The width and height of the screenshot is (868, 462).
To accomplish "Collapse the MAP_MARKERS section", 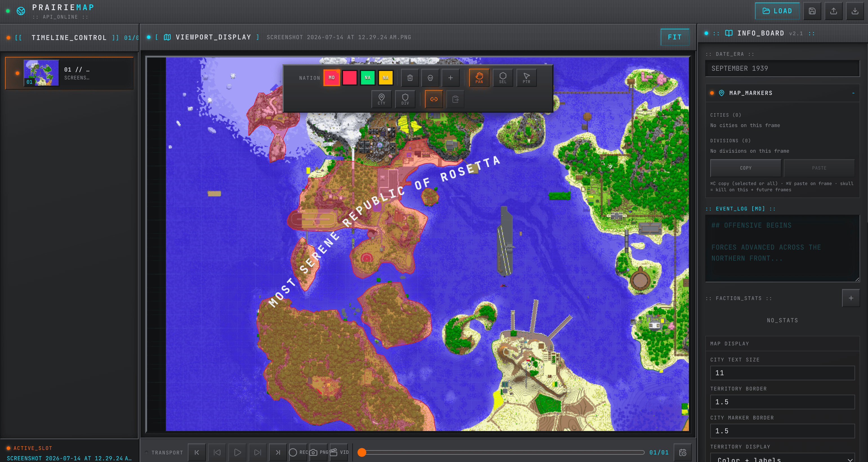I will (853, 93).
